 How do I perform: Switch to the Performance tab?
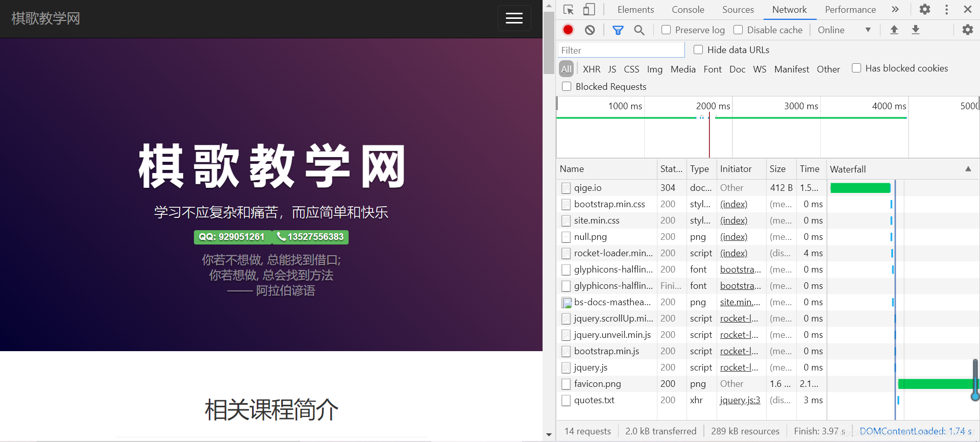[x=850, y=10]
